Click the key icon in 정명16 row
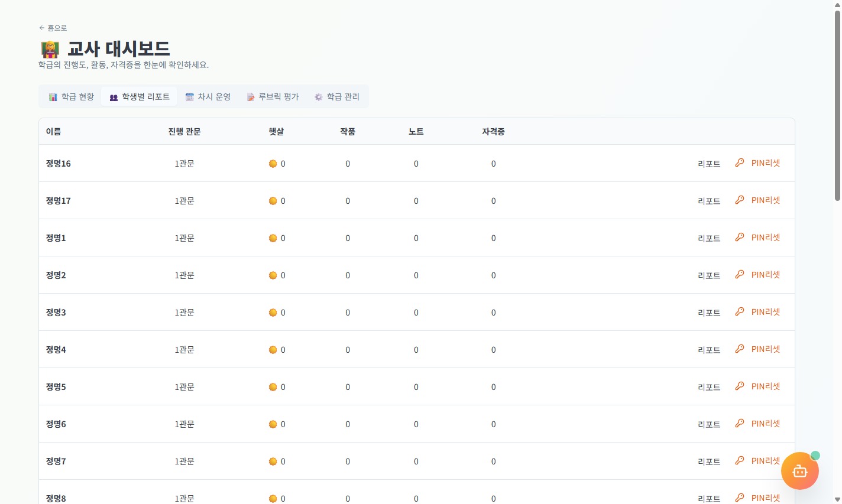Viewport: 842px width, 504px height. point(740,162)
